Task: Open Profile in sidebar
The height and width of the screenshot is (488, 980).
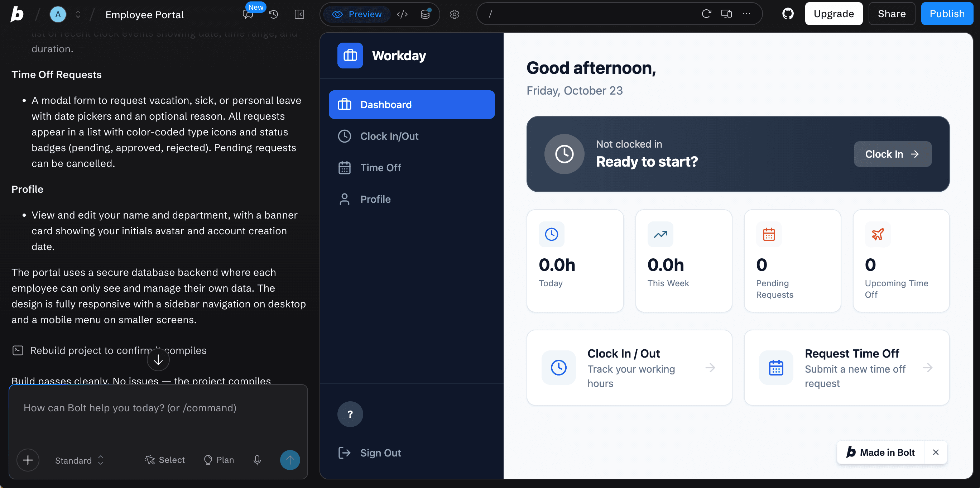Action: [x=412, y=200]
